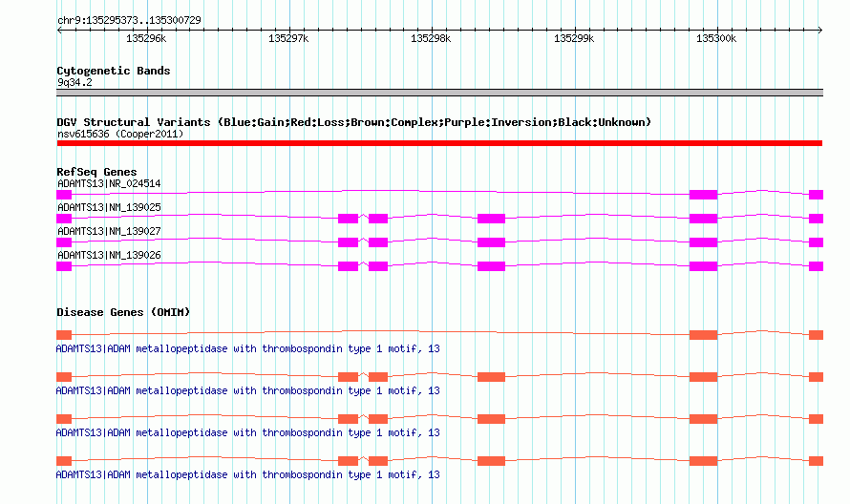
Task: Click the orange exon past 135298k in the bottom OMIM row
Action: pos(491,461)
